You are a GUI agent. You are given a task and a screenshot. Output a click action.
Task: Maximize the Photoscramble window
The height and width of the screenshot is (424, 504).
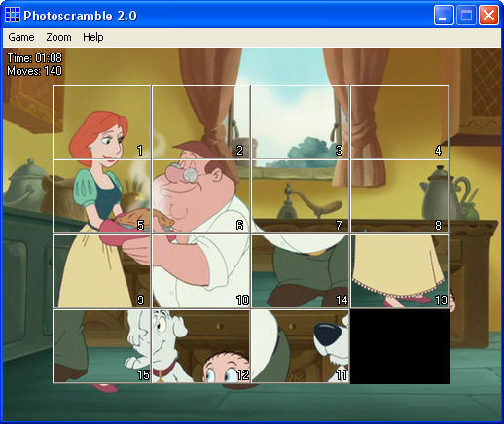(x=466, y=16)
